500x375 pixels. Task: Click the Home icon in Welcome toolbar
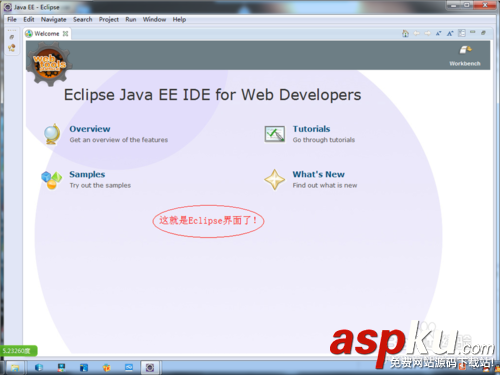point(405,33)
